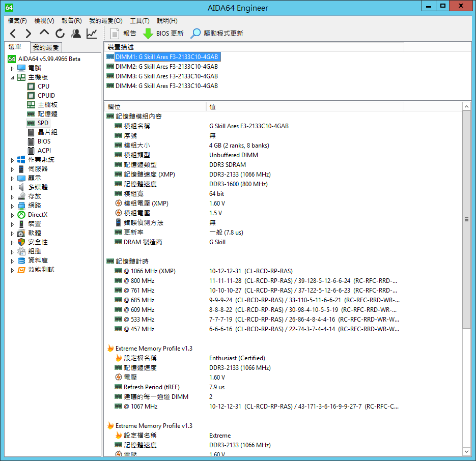Click the @ 800 MHz timing row
The width and height of the screenshot is (476, 461).
254,281
